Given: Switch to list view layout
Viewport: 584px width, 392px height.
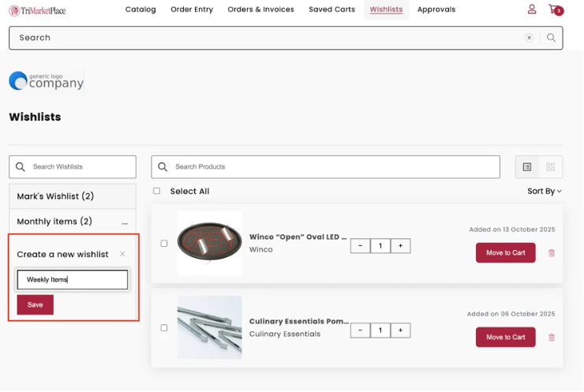Looking at the screenshot, I should coord(527,167).
